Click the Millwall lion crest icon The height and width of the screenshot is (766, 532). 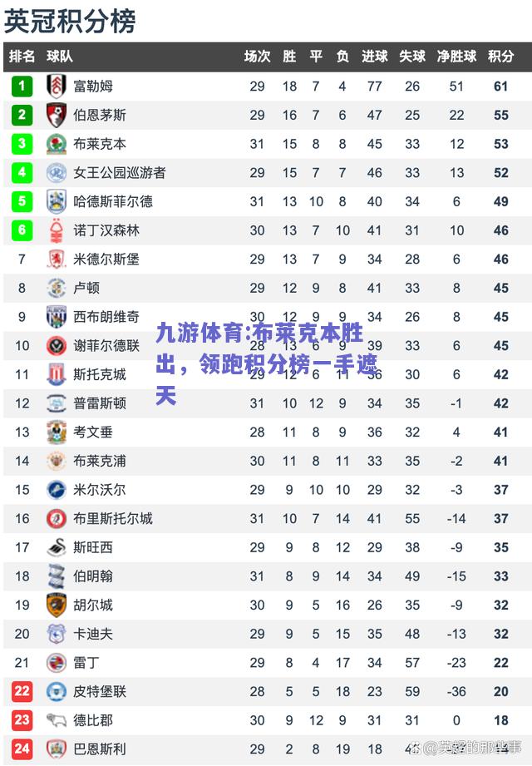click(x=57, y=490)
